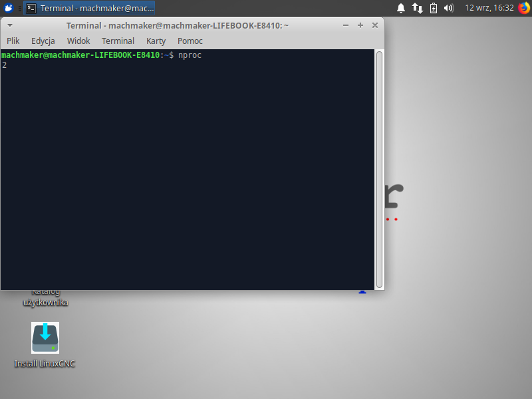Click the notification bell icon
532x399 pixels.
tap(401, 8)
